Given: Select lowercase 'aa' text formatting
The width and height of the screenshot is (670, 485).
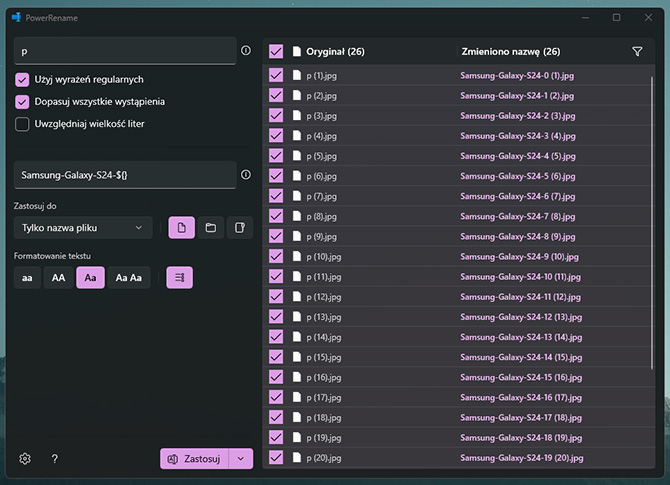Looking at the screenshot, I should pos(27,278).
